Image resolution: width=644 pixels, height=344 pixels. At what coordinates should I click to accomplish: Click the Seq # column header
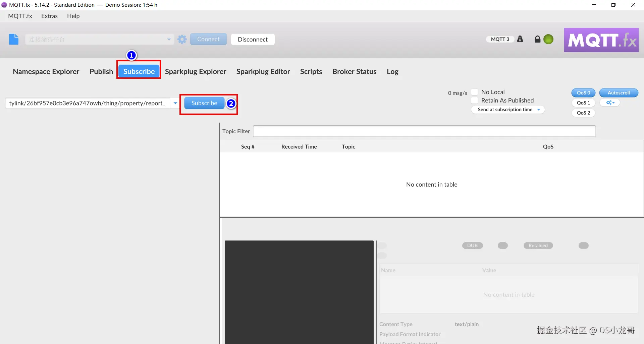(248, 147)
